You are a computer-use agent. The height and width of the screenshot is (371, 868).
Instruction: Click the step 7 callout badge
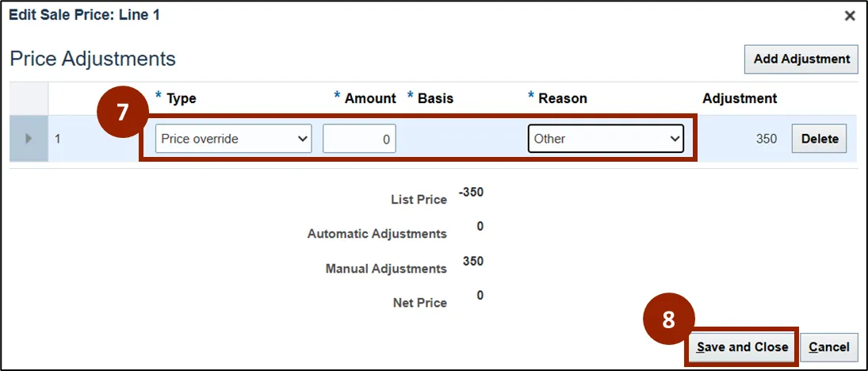(x=121, y=113)
